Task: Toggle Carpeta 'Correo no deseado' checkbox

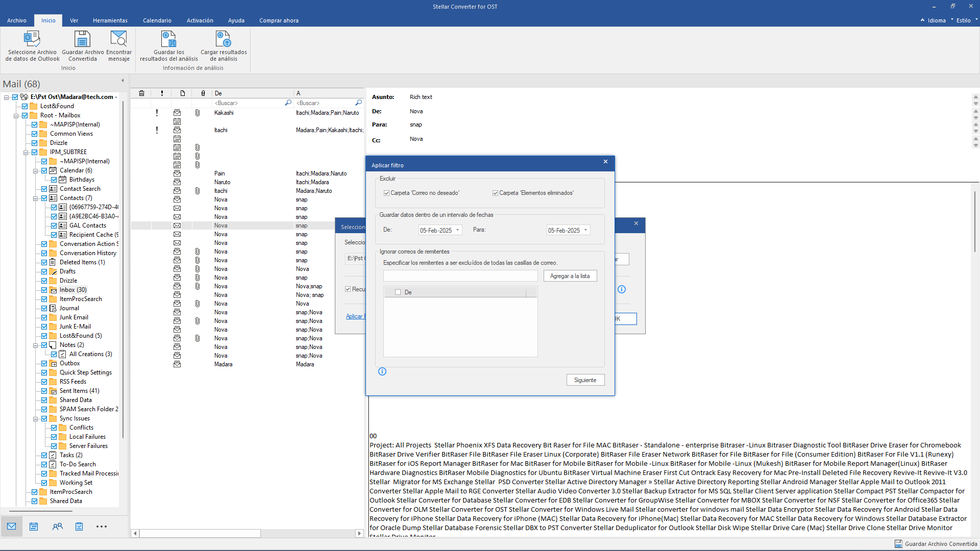Action: (x=386, y=193)
